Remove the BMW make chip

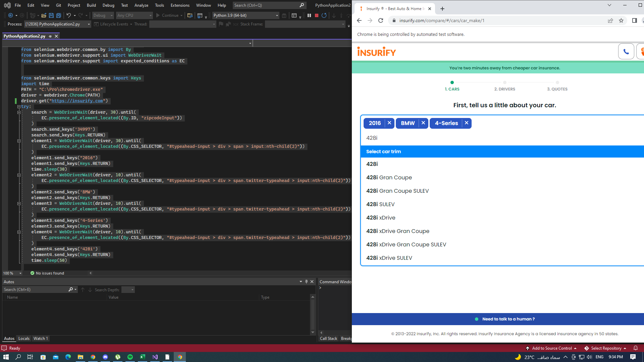pos(423,123)
